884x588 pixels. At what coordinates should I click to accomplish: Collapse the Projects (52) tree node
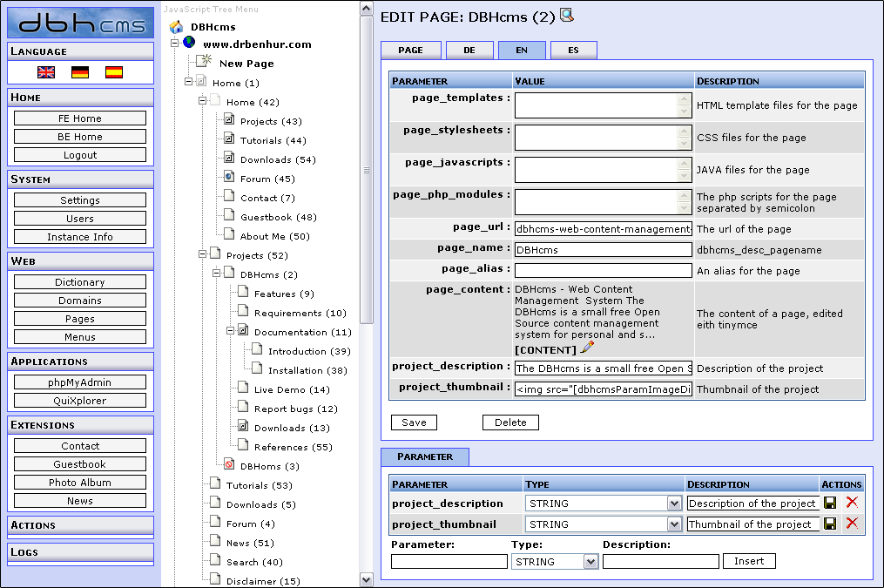[202, 254]
